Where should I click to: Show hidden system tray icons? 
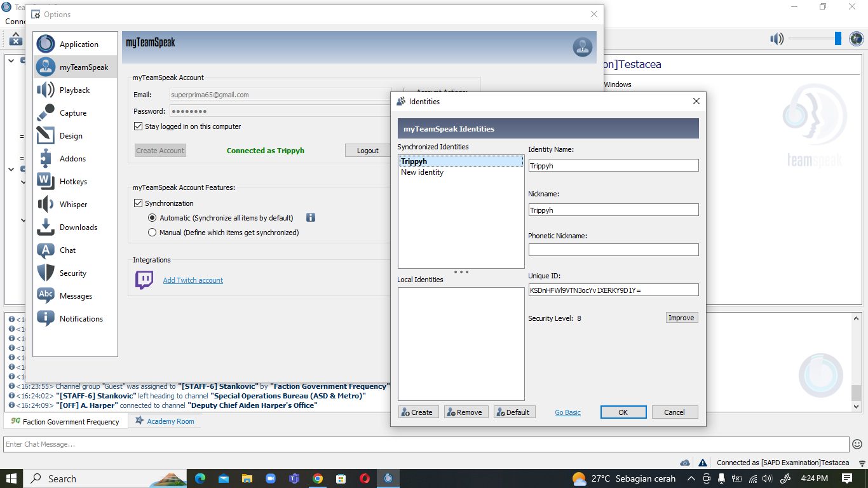[691, 478]
